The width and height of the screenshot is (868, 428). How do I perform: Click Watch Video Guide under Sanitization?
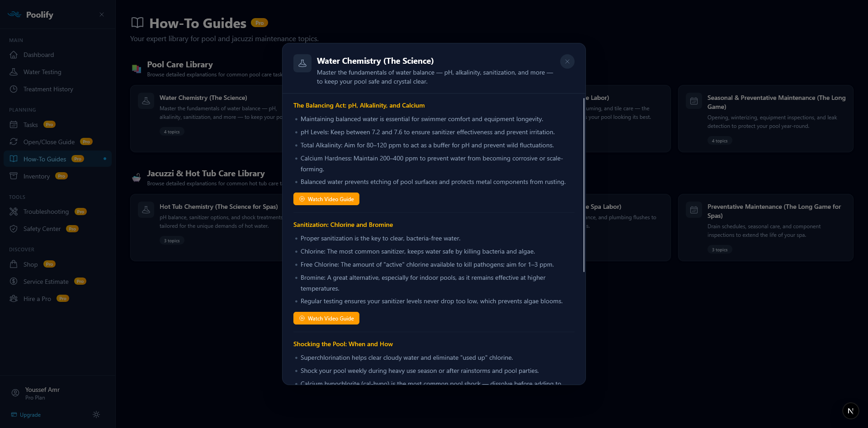(x=326, y=318)
